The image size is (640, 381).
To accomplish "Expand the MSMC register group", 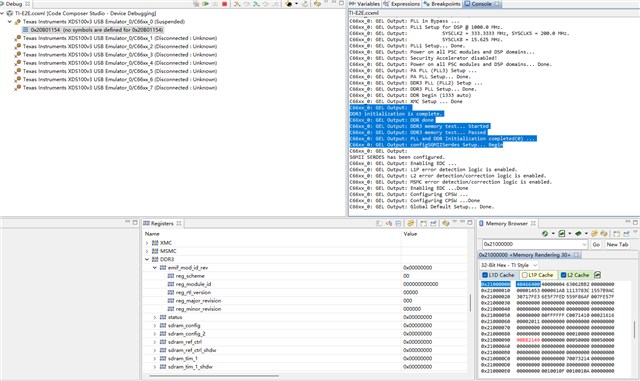I will [147, 251].
